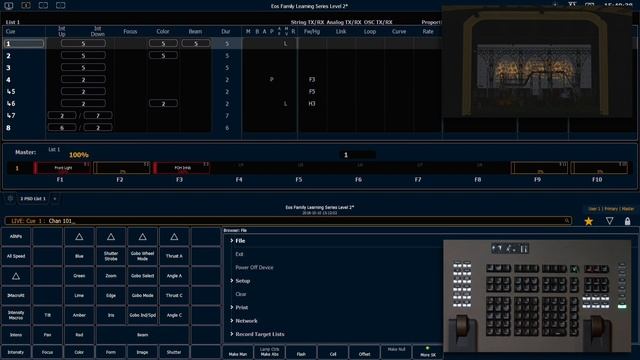This screenshot has width=640, height=360.
Task: Click the Cell softkey
Action: pyautogui.click(x=333, y=353)
